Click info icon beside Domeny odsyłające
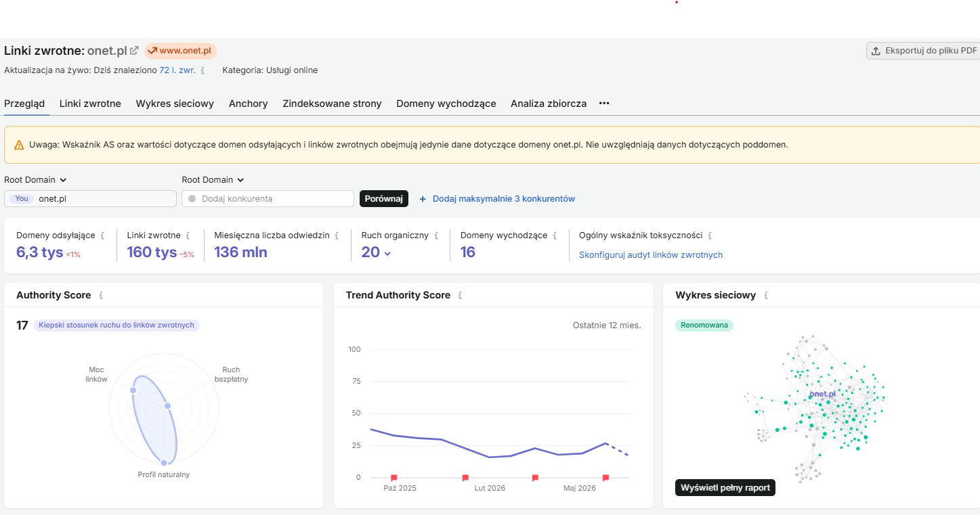This screenshot has width=980, height=515. point(102,236)
